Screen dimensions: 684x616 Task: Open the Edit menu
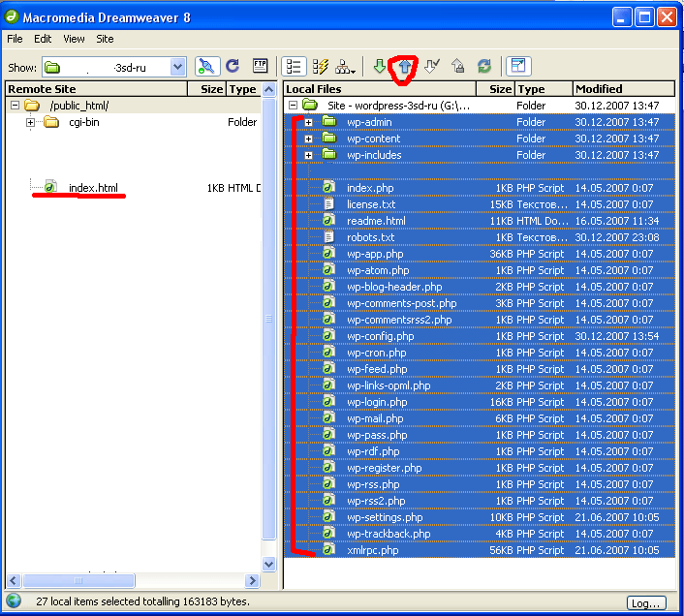[43, 39]
